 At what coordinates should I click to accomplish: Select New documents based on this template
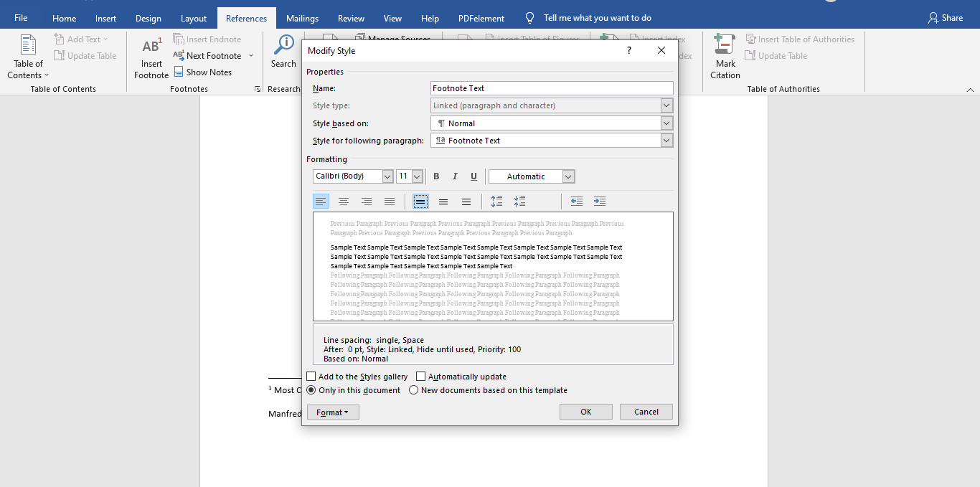click(413, 390)
